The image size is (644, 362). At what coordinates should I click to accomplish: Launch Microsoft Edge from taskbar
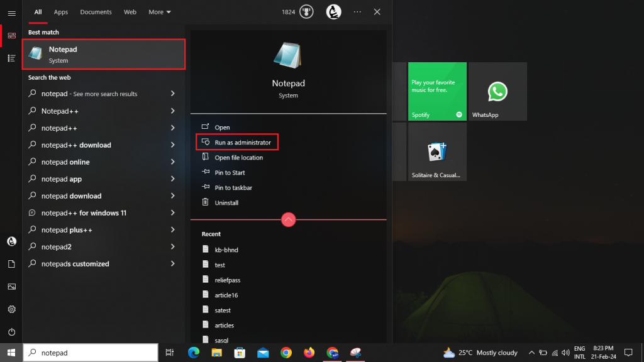point(194,353)
